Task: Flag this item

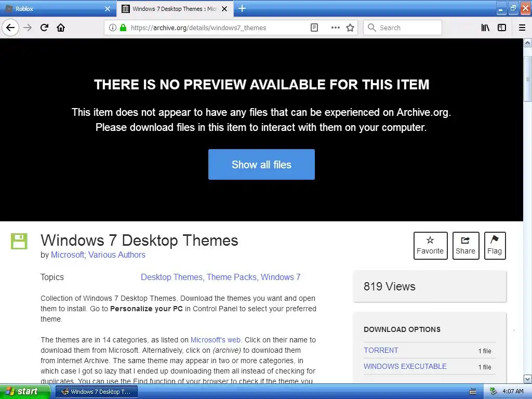Action: pos(495,246)
